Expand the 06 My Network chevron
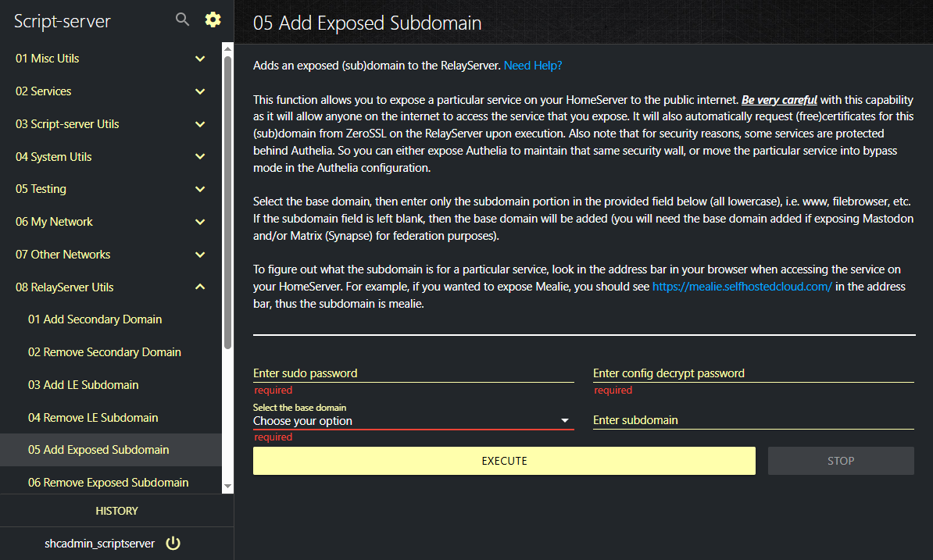 click(200, 223)
